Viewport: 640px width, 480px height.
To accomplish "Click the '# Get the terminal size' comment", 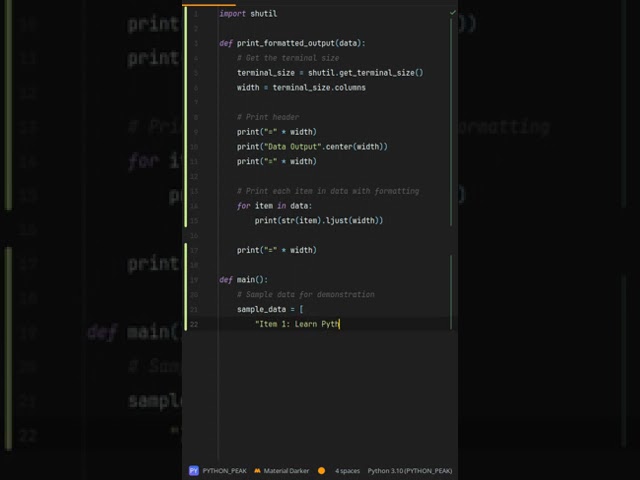I will [x=288, y=58].
